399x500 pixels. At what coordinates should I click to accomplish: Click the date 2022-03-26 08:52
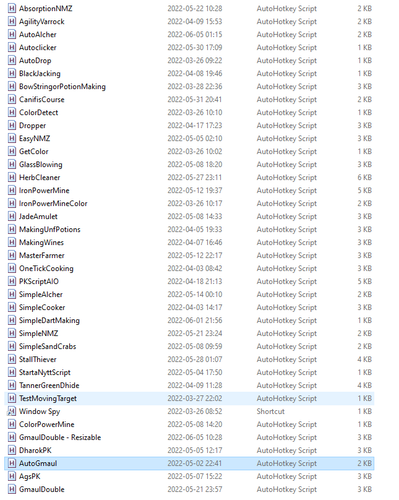pos(195,411)
